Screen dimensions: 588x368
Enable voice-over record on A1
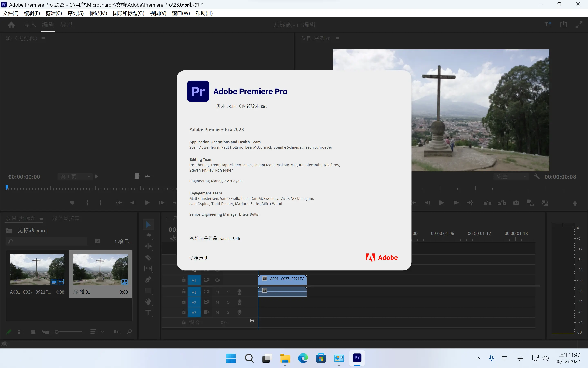tap(239, 292)
